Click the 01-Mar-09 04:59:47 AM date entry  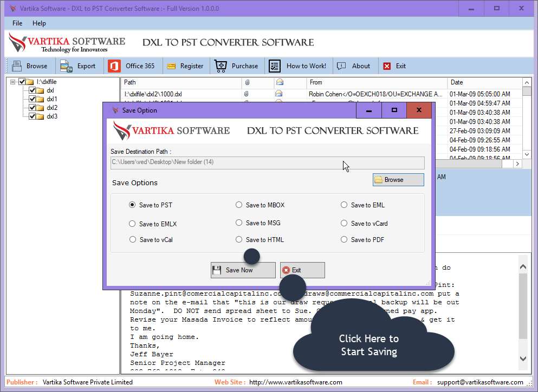pos(479,103)
